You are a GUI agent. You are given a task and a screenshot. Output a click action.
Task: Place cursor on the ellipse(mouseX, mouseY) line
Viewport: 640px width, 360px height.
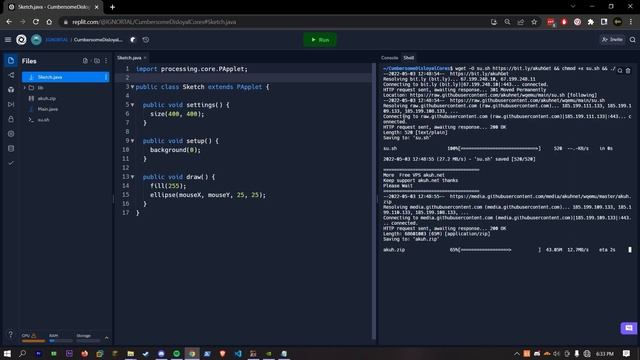click(208, 195)
